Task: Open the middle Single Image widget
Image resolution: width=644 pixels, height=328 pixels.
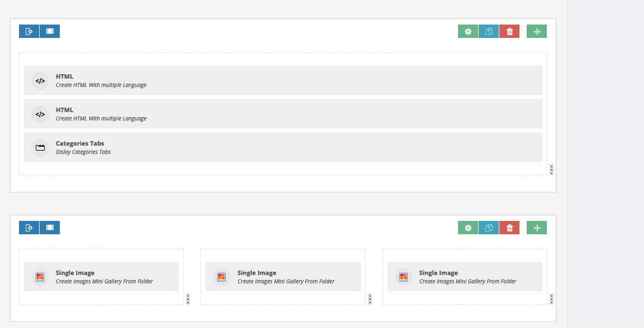Action: point(283,277)
